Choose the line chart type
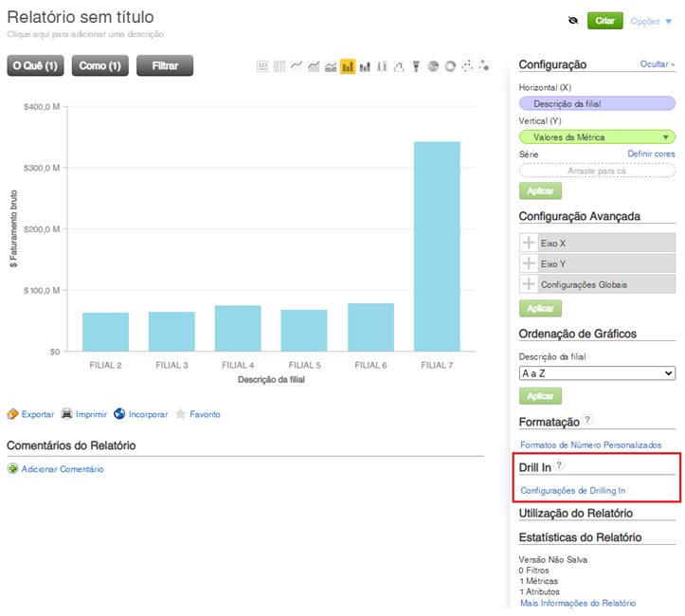The height and width of the screenshot is (616, 685). (x=297, y=66)
